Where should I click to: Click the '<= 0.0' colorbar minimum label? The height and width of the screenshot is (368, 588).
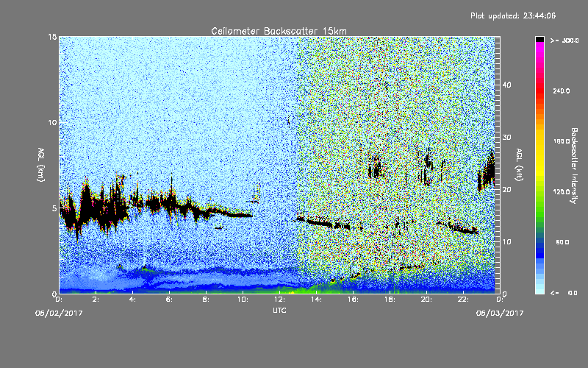[x=564, y=292]
